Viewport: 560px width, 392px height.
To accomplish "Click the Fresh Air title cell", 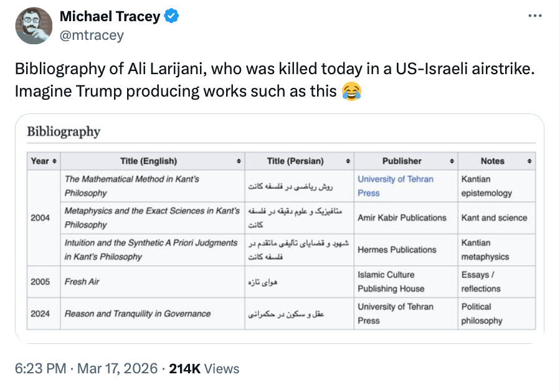I will [x=82, y=282].
